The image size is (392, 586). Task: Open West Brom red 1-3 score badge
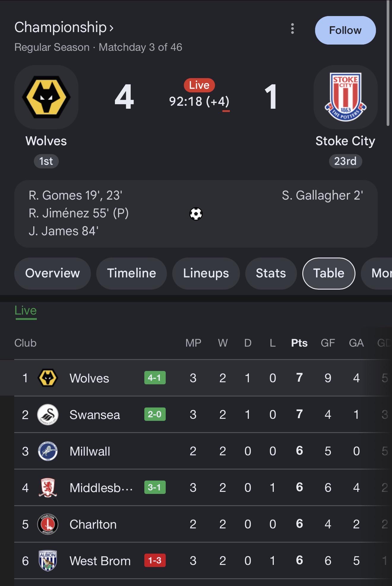pyautogui.click(x=155, y=560)
